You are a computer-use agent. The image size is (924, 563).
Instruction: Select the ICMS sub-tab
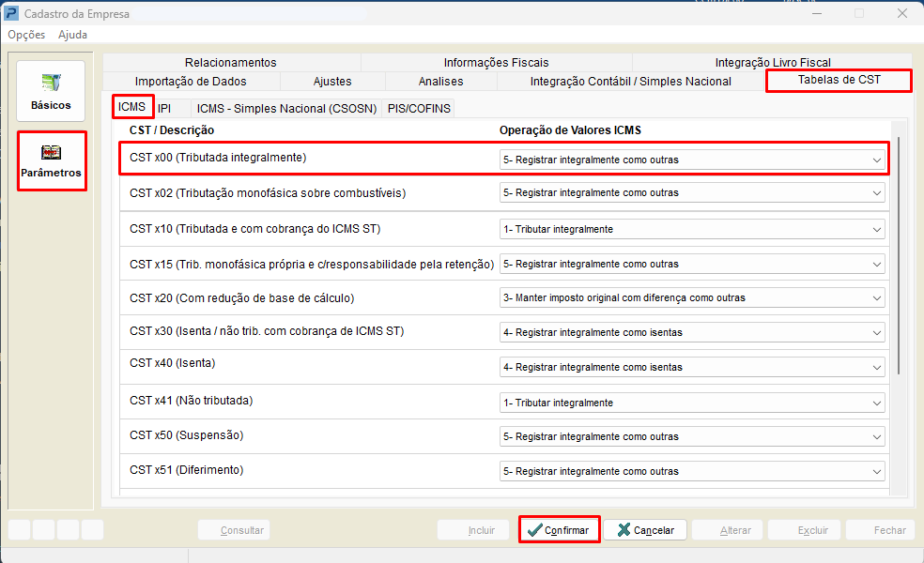point(132,107)
